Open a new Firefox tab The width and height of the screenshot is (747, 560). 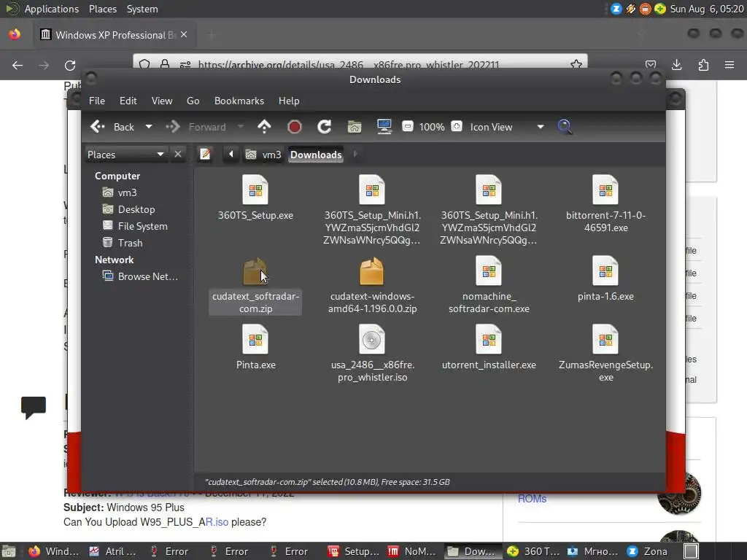(x=212, y=35)
